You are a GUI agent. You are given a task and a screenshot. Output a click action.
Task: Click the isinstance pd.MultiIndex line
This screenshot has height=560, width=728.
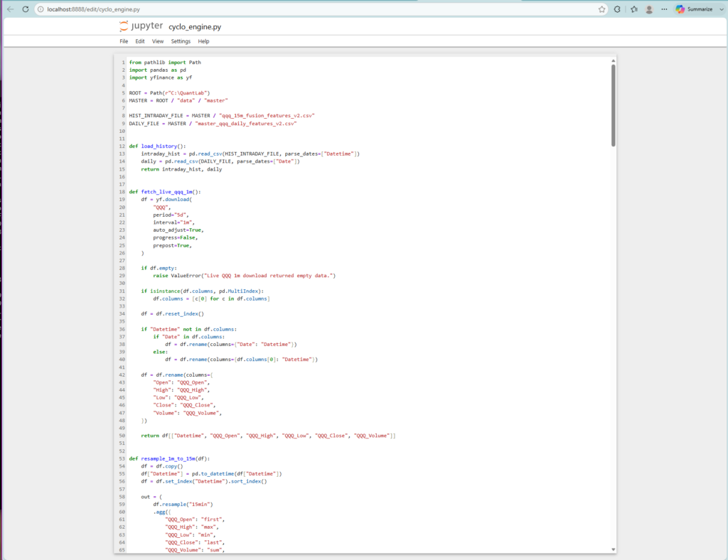(203, 291)
